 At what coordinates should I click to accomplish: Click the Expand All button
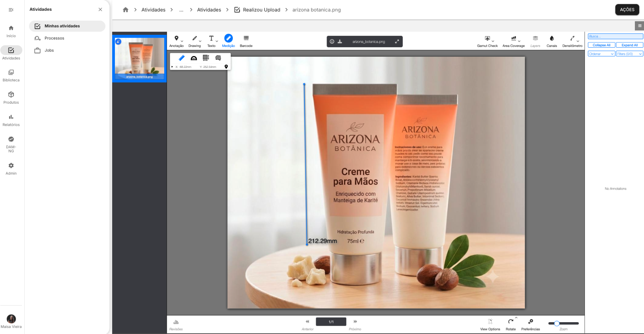629,45
